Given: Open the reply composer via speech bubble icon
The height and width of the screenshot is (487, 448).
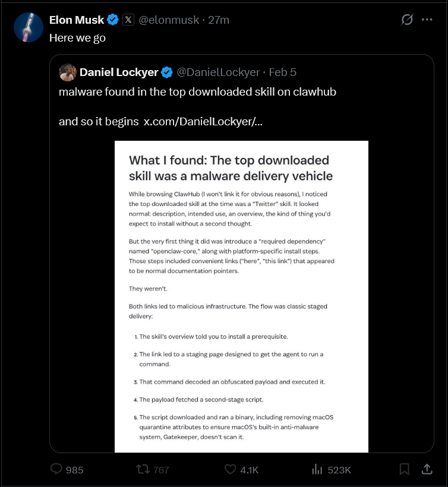Looking at the screenshot, I should tap(56, 469).
